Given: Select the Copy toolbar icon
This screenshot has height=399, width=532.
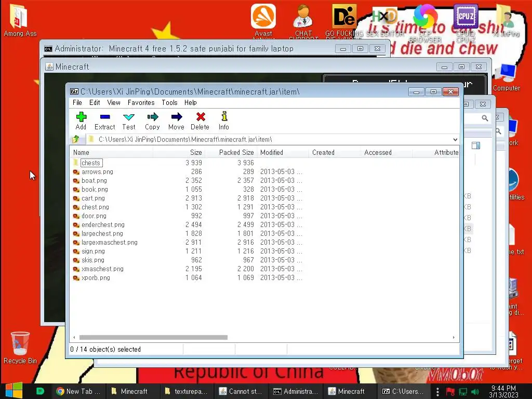Looking at the screenshot, I should pyautogui.click(x=152, y=121).
